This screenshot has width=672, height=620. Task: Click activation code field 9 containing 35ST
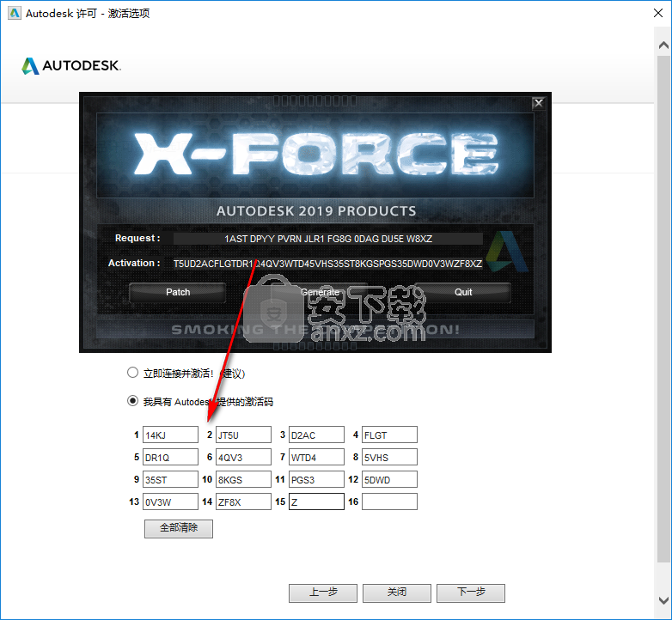click(170, 479)
